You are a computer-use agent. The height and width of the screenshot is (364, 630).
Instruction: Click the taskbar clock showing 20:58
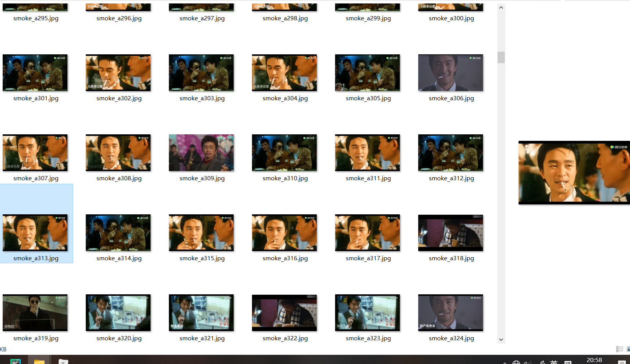pos(594,360)
